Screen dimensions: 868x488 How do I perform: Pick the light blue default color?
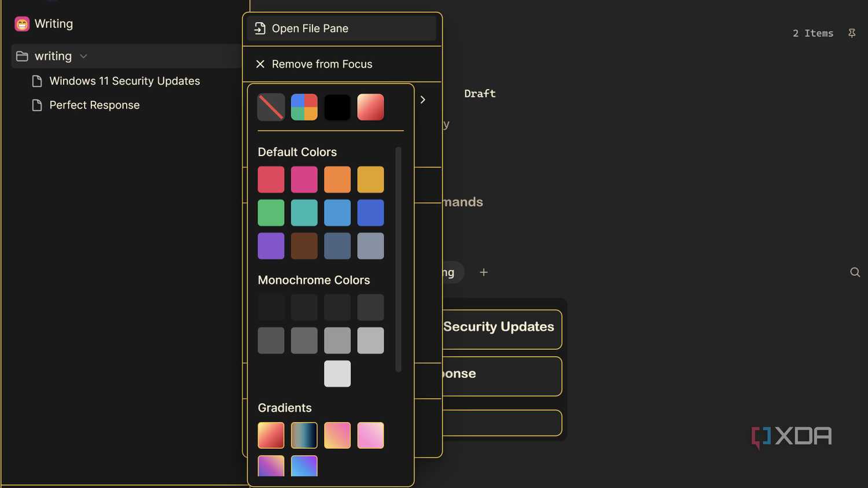tap(337, 213)
